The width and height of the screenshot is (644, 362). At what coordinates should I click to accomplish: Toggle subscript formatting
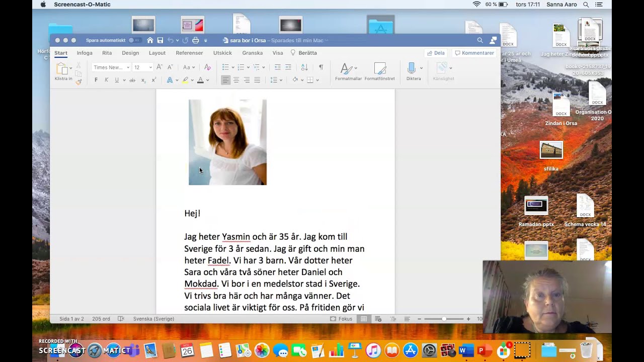(143, 80)
